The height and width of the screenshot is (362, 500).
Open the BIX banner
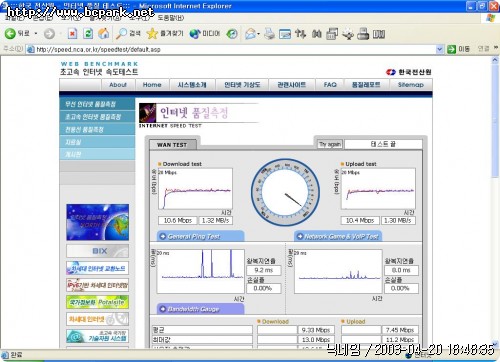(97, 251)
